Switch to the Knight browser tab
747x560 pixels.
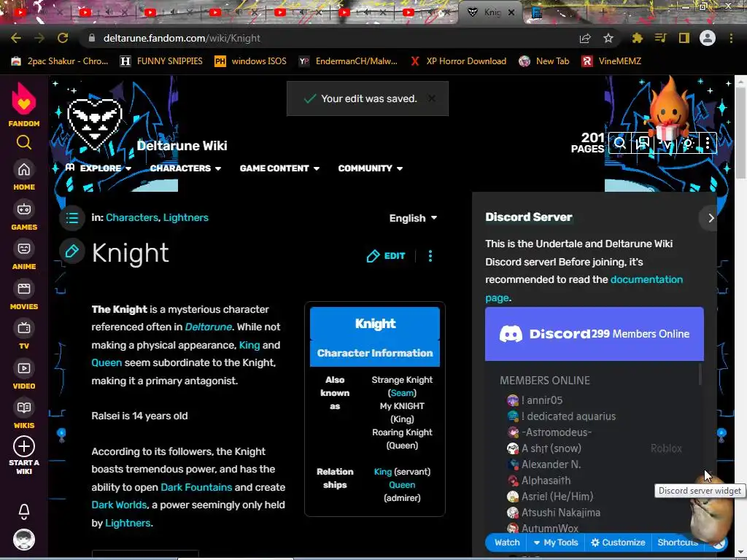click(x=491, y=12)
